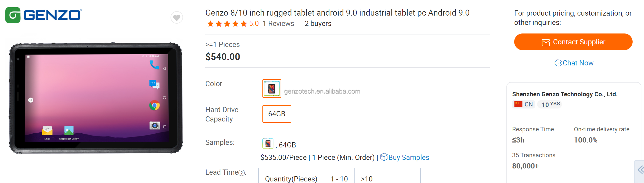Click the Lead Time help question icon
The image size is (644, 183).
(x=242, y=173)
